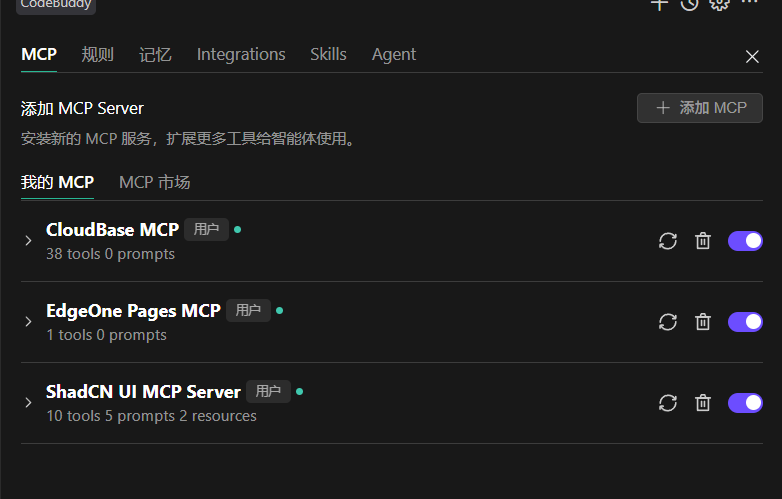The image size is (782, 499).
Task: Click the CloudBase MCP server name
Action: click(112, 230)
